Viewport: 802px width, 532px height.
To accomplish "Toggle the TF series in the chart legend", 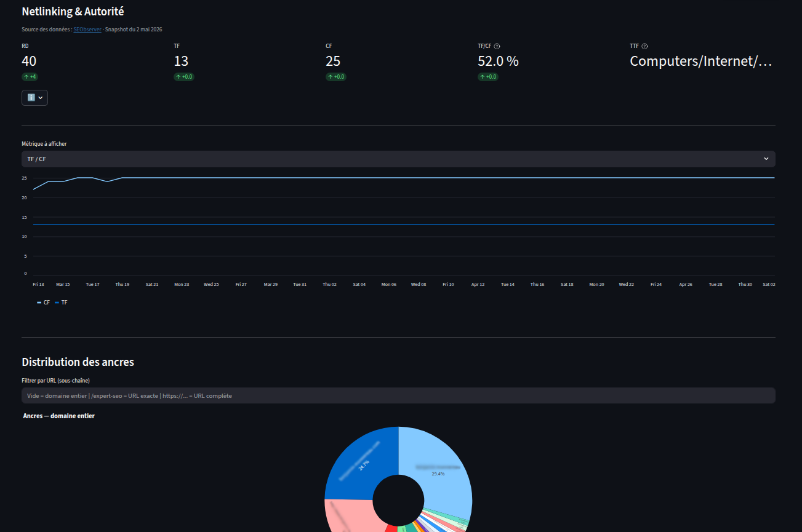I will (61, 303).
